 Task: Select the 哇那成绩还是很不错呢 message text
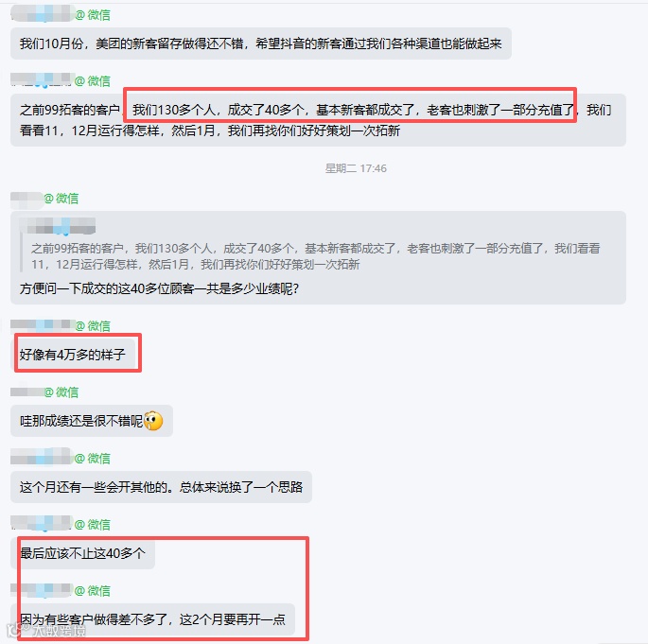point(81,421)
